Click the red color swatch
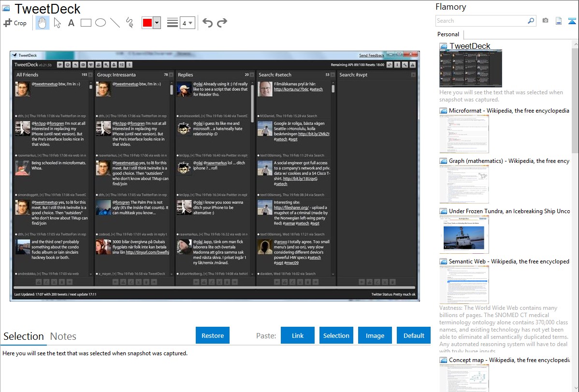The width and height of the screenshot is (579, 392). click(x=147, y=23)
